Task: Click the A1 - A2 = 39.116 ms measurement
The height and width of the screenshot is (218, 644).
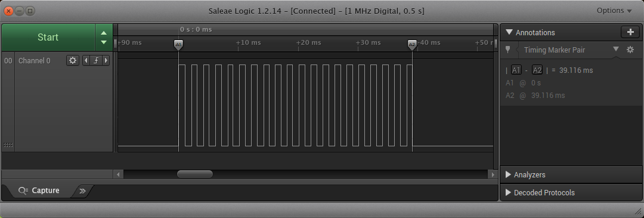Action: point(549,70)
